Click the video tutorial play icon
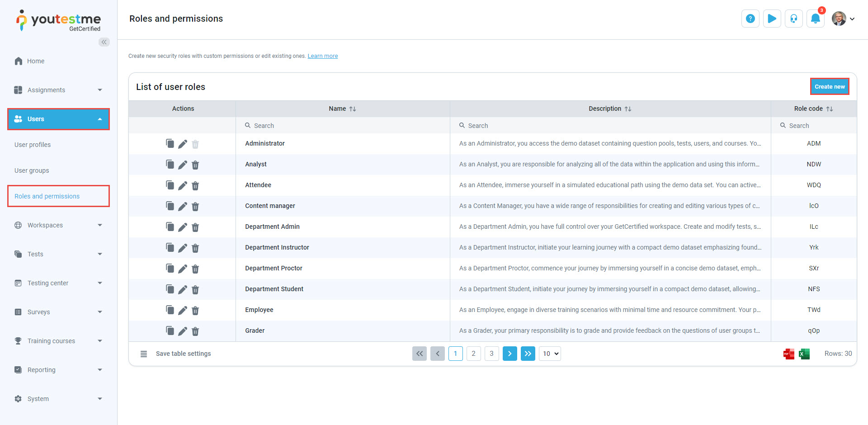 (x=772, y=19)
